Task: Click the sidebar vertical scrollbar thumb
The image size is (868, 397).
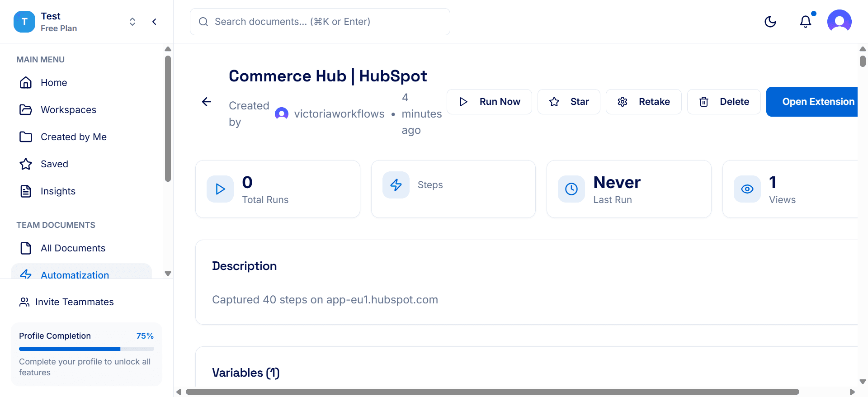Action: coord(168,118)
